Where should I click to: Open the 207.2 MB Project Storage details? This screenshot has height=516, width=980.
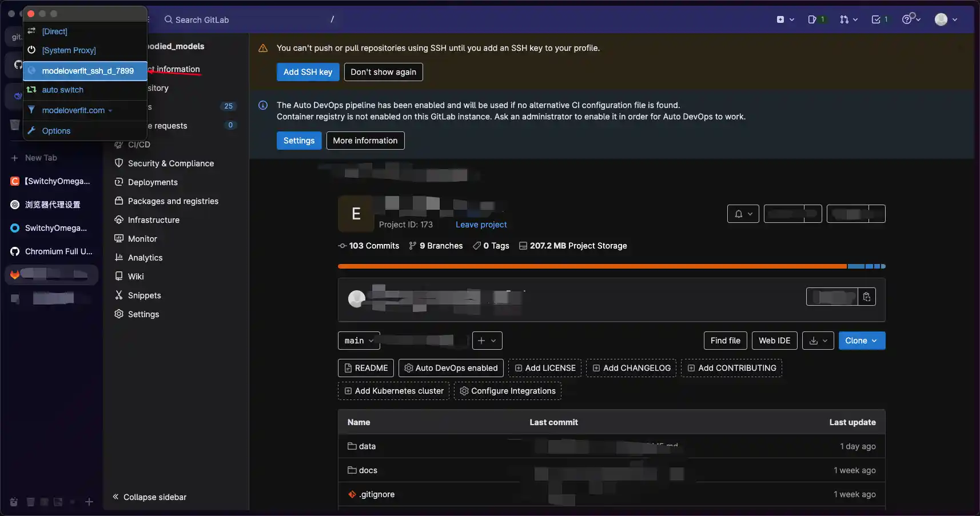click(x=573, y=246)
